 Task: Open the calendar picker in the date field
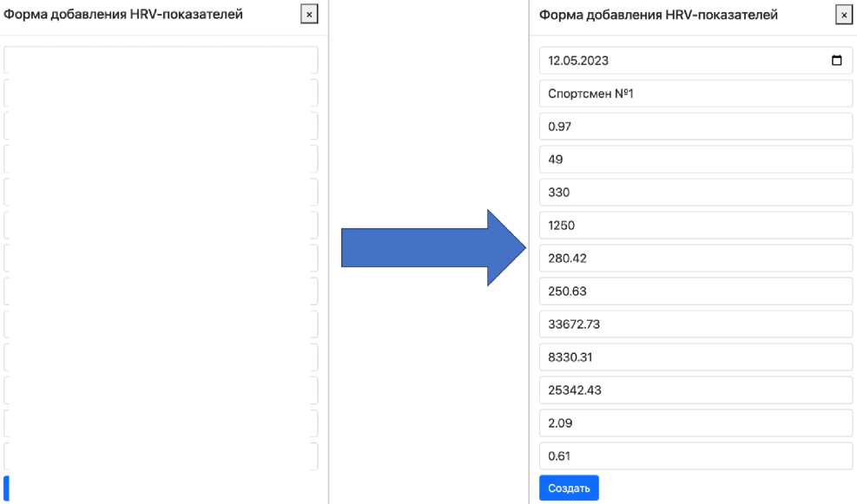(x=836, y=61)
